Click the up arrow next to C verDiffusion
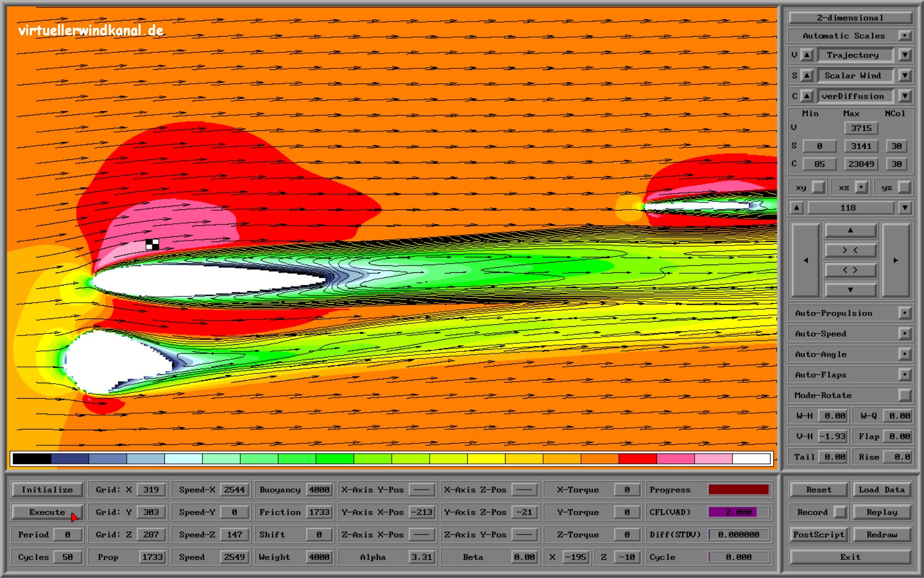This screenshot has height=578, width=924. (x=807, y=96)
